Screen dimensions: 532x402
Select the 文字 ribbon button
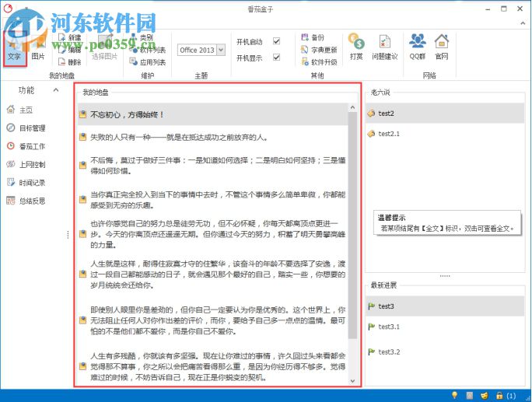tap(14, 48)
